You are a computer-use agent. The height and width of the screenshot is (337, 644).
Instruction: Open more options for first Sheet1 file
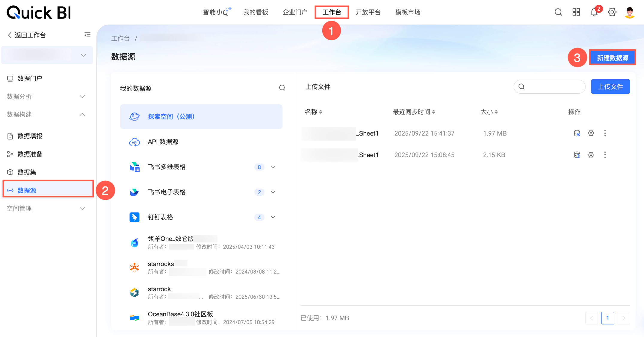click(x=605, y=133)
